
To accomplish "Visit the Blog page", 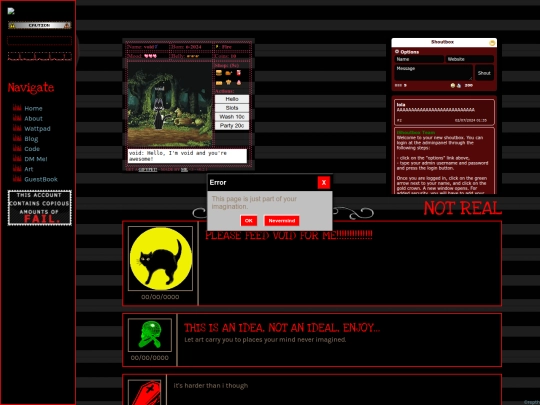I will pyautogui.click(x=31, y=139).
